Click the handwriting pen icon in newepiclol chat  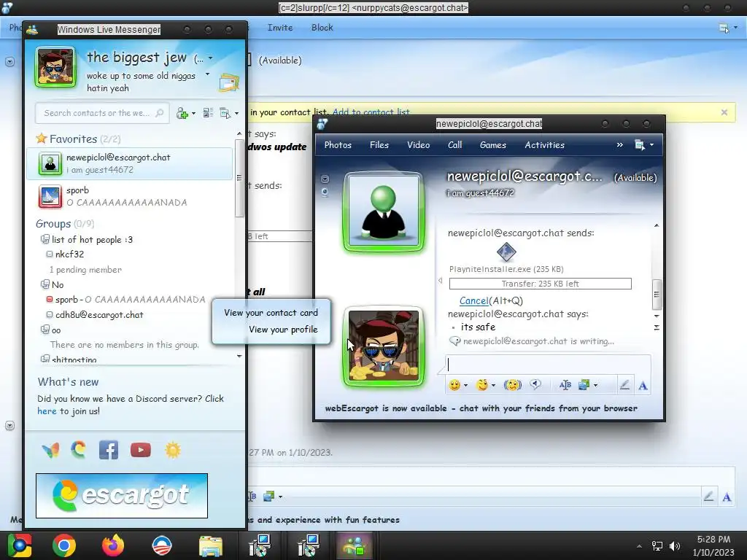click(624, 385)
